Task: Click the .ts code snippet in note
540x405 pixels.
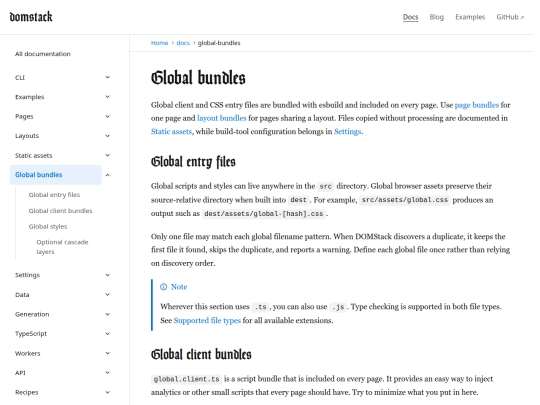Action: (260, 307)
